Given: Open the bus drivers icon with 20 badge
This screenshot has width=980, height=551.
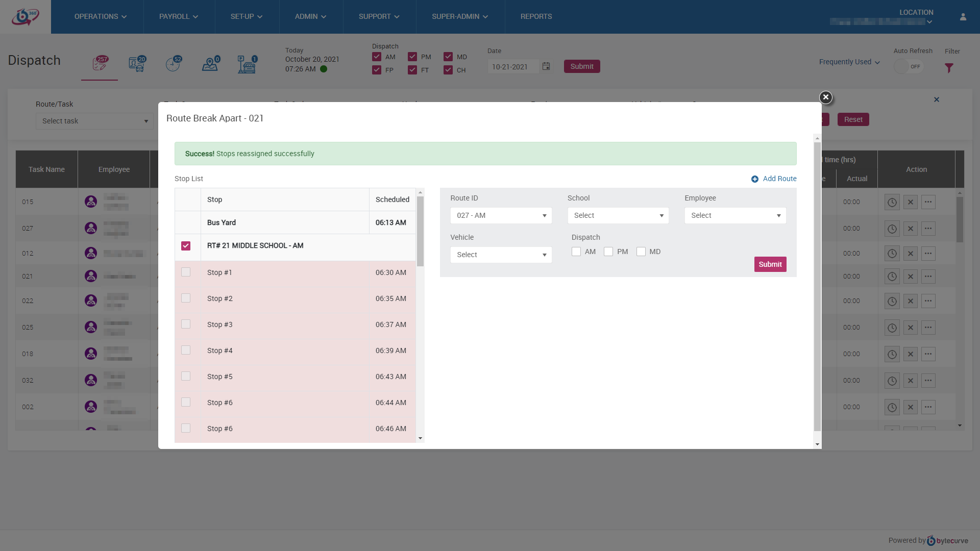Looking at the screenshot, I should (x=137, y=64).
